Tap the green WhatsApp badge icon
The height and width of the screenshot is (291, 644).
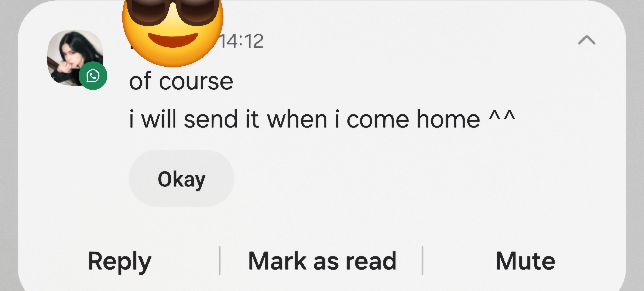click(93, 76)
